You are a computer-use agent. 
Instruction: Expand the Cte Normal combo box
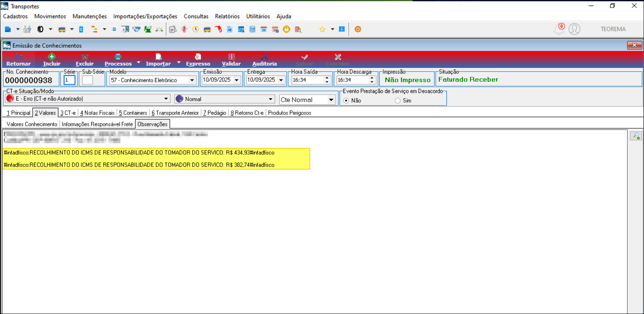pyautogui.click(x=331, y=100)
